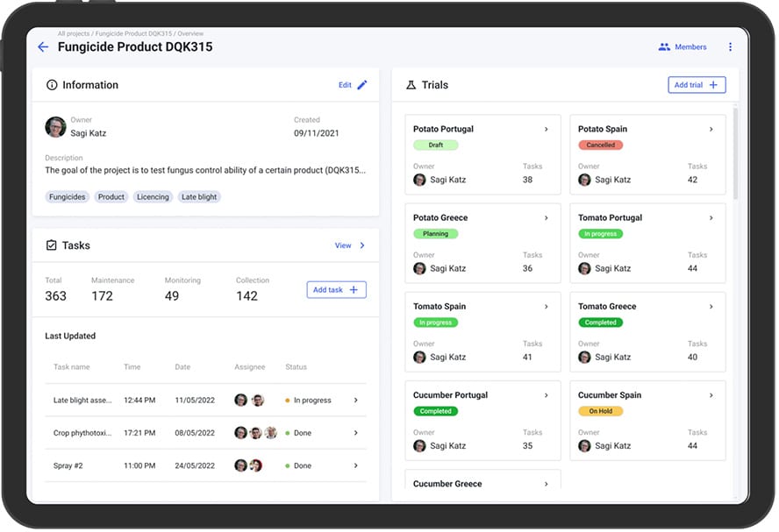Click the Trials flask icon
This screenshot has height=532, width=779.
(411, 85)
